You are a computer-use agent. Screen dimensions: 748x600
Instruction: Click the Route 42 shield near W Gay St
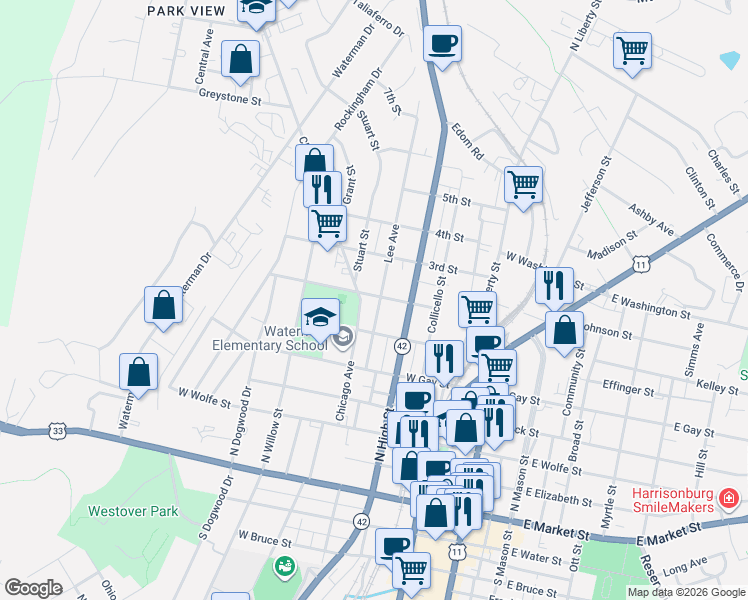point(402,346)
